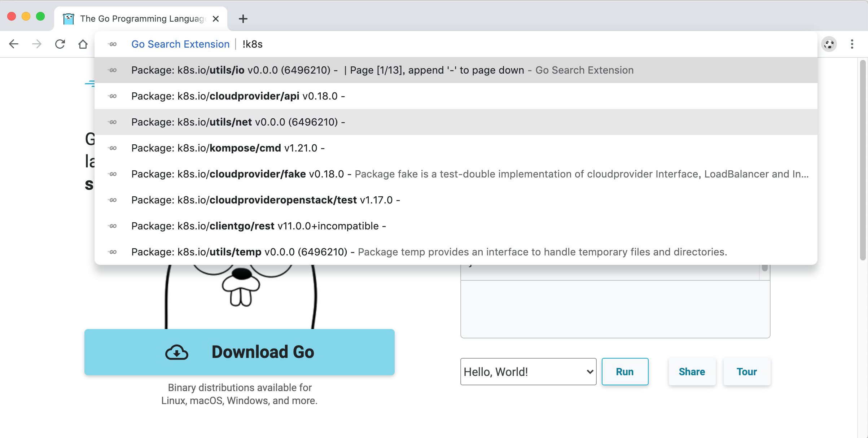The image size is (868, 438).
Task: Open the Chrome three-dot menu
Action: click(x=852, y=44)
